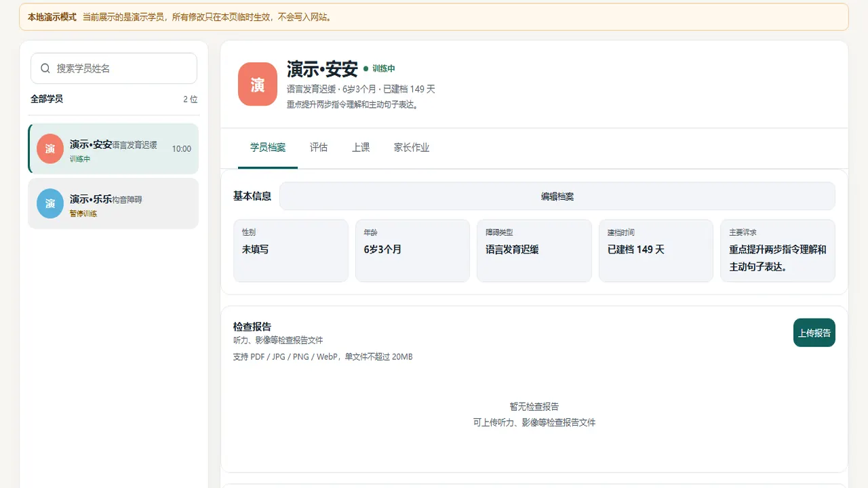Click the 基本信息 section heading
This screenshot has height=488, width=868.
252,196
